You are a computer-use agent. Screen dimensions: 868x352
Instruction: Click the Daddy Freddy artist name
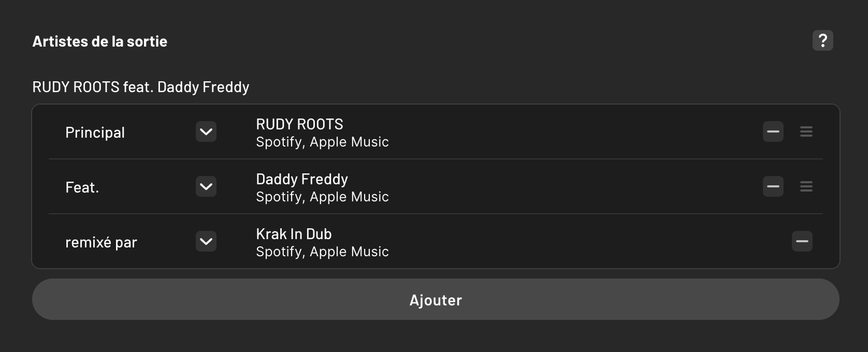(x=302, y=179)
